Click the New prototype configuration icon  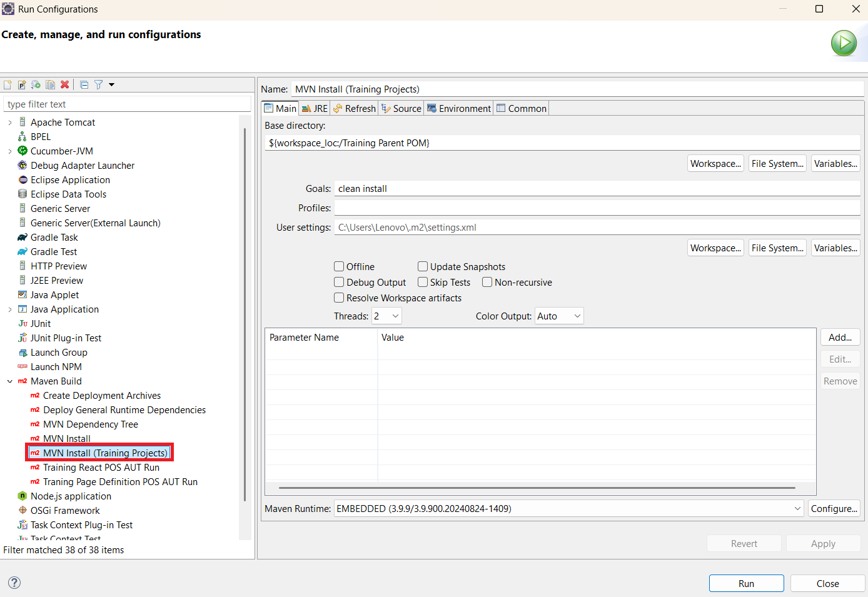pos(22,84)
